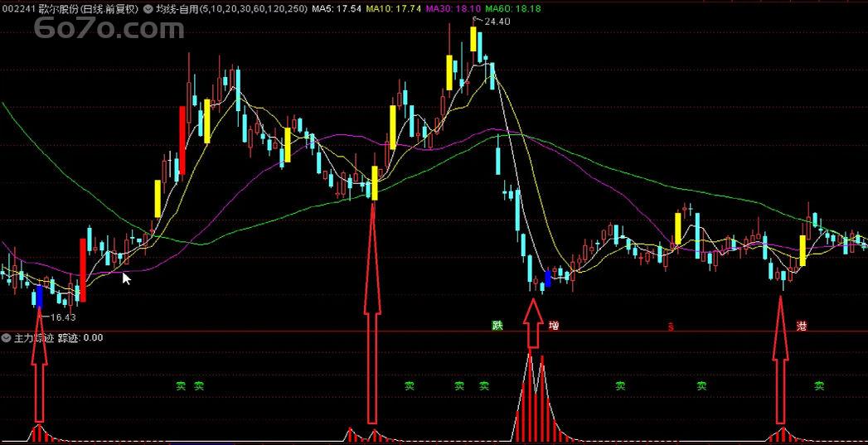Open the red 港 event marker
The height and width of the screenshot is (445, 868).
(801, 326)
